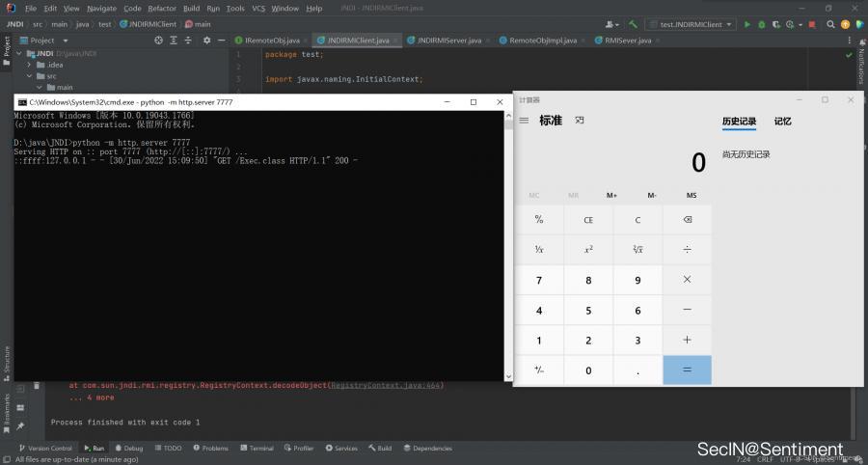Select the 记忆 tab in calculator

(x=782, y=122)
